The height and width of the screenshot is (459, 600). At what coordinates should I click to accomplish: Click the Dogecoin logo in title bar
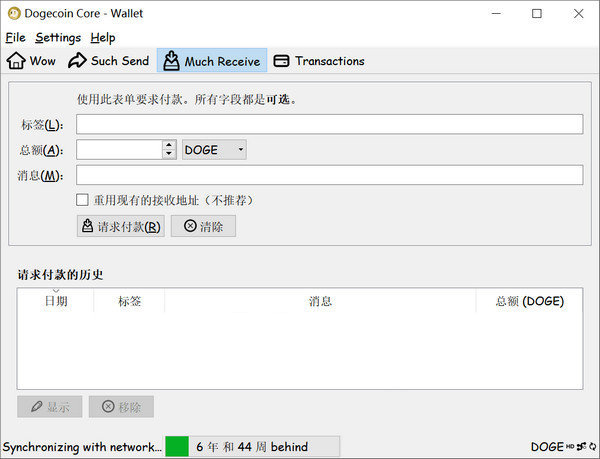(14, 14)
